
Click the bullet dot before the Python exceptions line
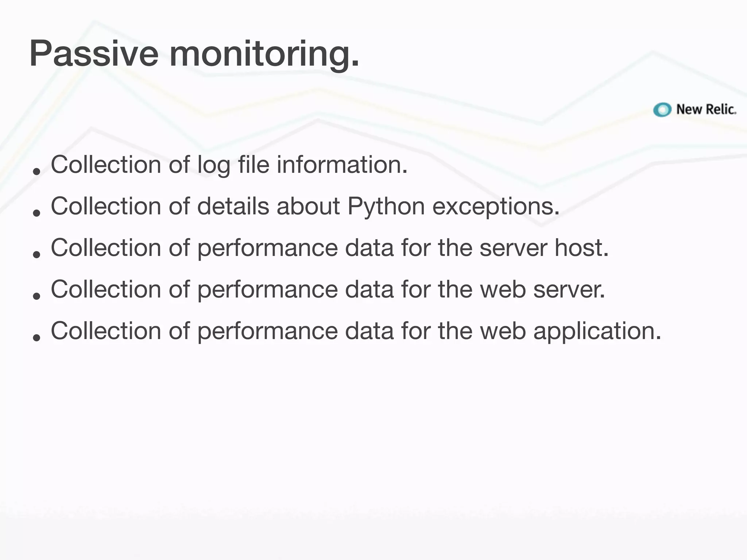pos(36,212)
